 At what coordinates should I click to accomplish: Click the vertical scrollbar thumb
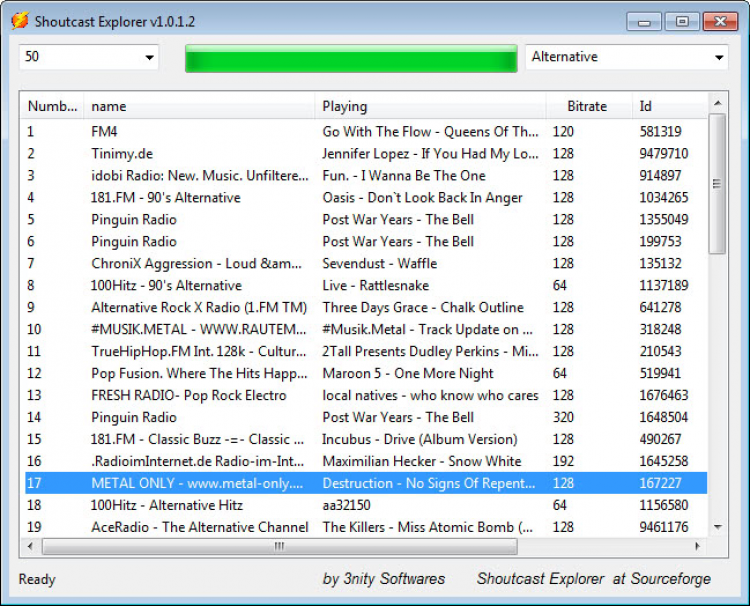pyautogui.click(x=717, y=184)
